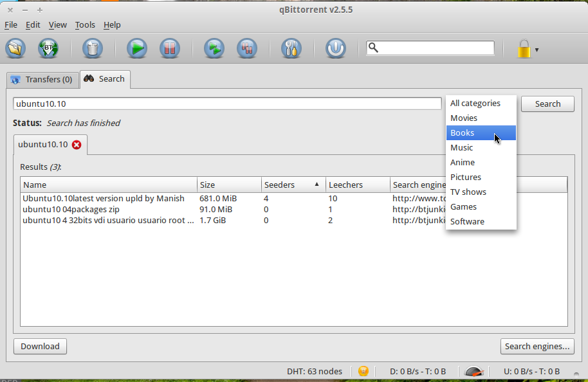The image size is (588, 382).
Task: Select the ubuntu10 04packages zip result
Action: [x=71, y=209]
